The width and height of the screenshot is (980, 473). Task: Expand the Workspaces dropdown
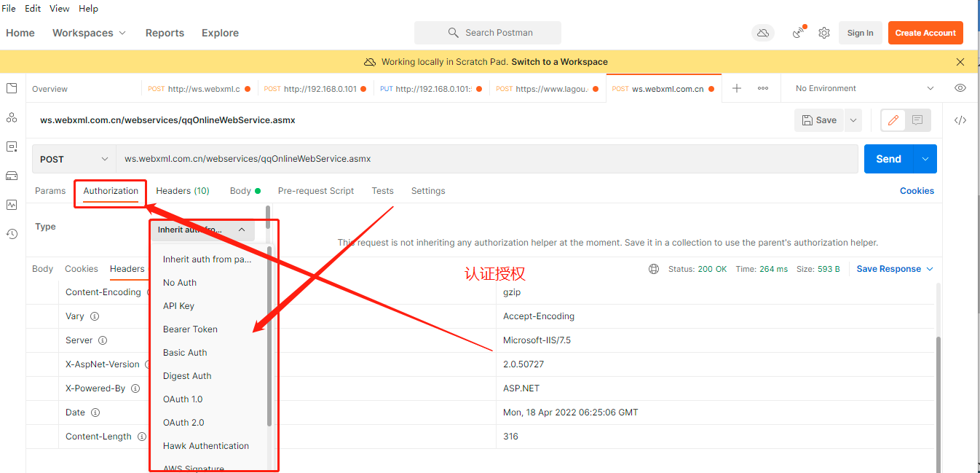pyautogui.click(x=89, y=33)
